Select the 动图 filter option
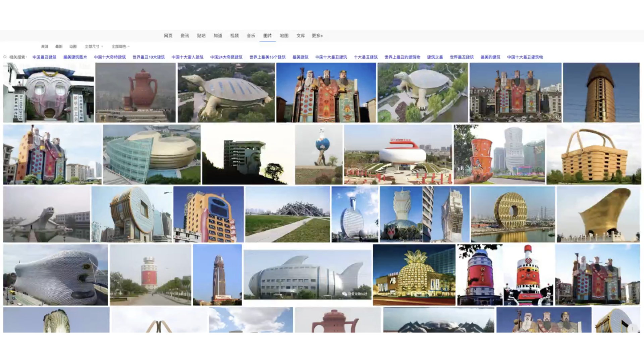Image resolution: width=644 pixels, height=362 pixels. [73, 47]
